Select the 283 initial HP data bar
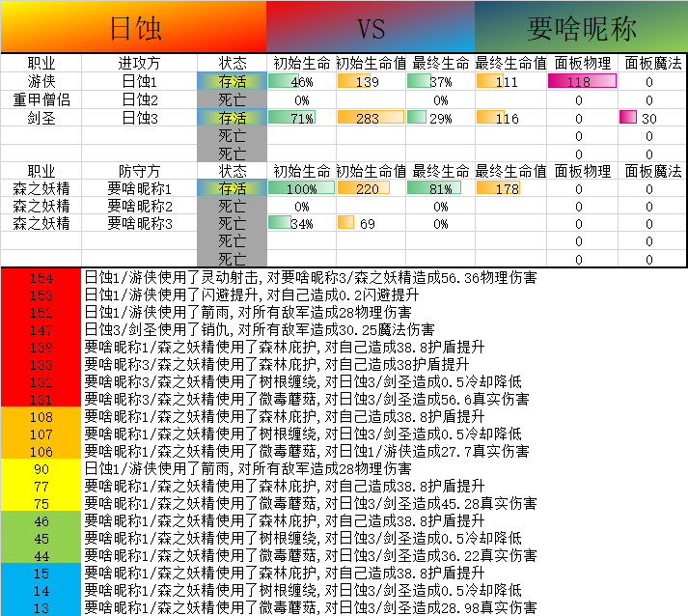This screenshot has height=616, width=688. (367, 118)
